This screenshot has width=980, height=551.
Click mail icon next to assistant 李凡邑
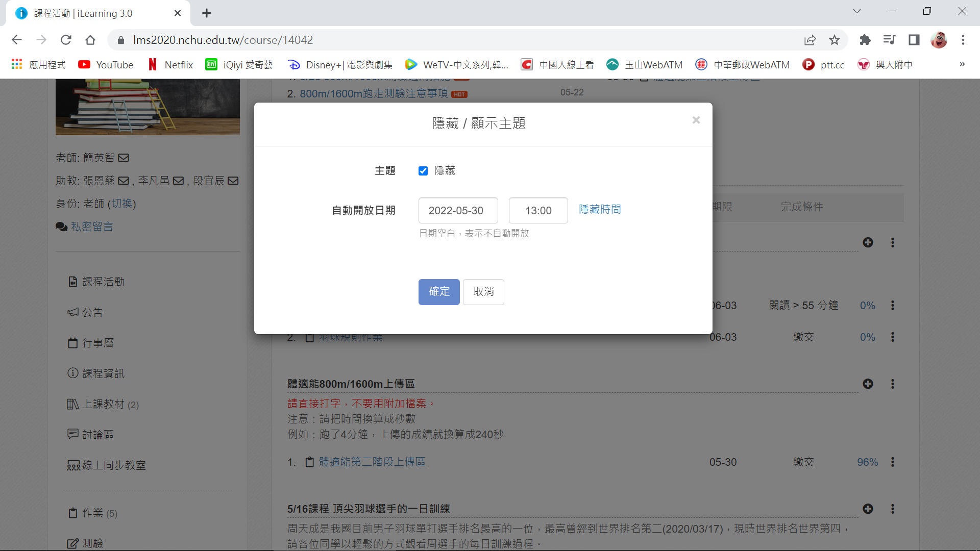178,181
